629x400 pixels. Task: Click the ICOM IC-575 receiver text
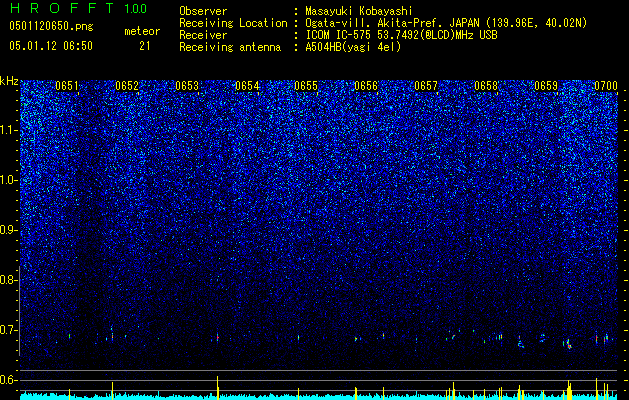pos(401,35)
